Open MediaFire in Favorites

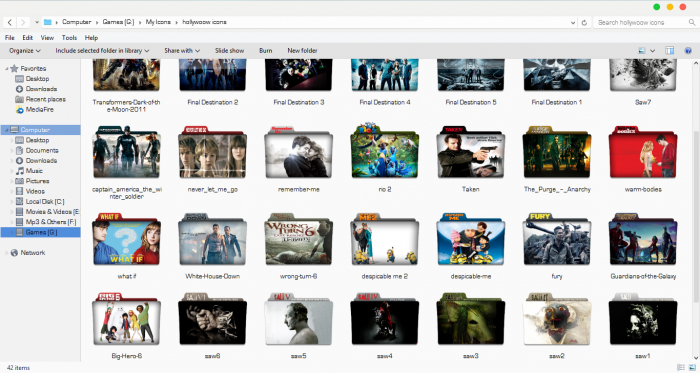click(x=35, y=109)
